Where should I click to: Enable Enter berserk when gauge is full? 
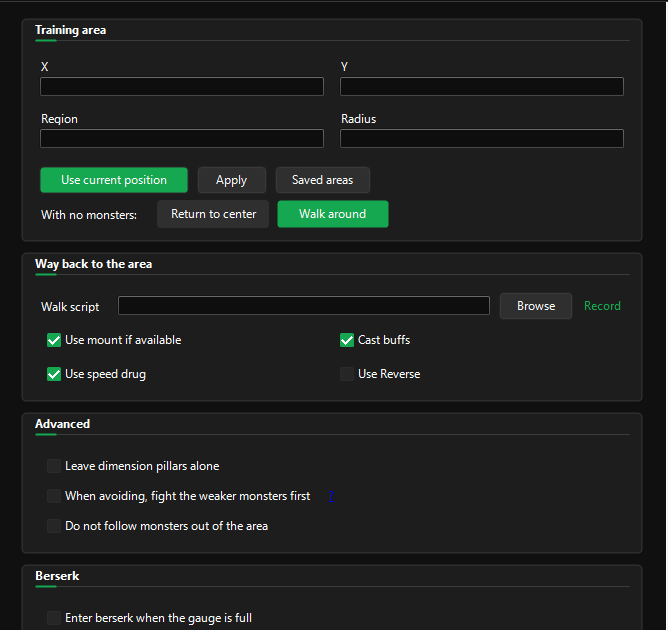click(54, 618)
